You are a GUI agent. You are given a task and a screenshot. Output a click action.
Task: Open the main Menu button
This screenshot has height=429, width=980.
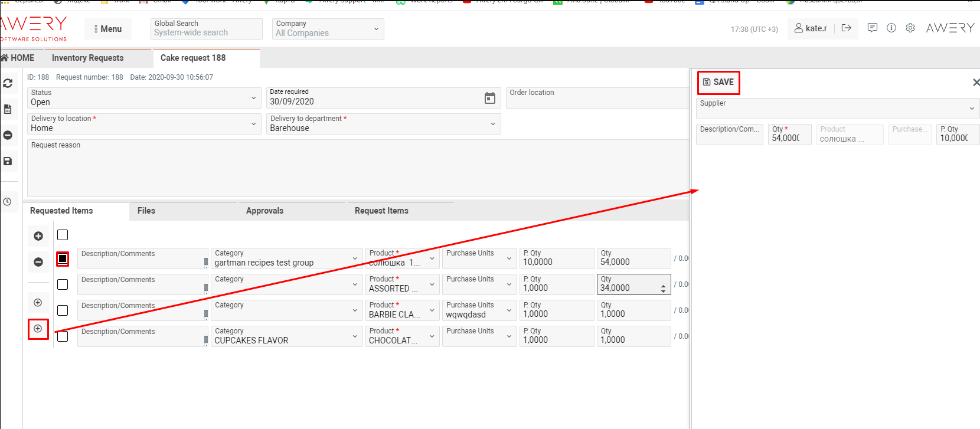pyautogui.click(x=108, y=29)
